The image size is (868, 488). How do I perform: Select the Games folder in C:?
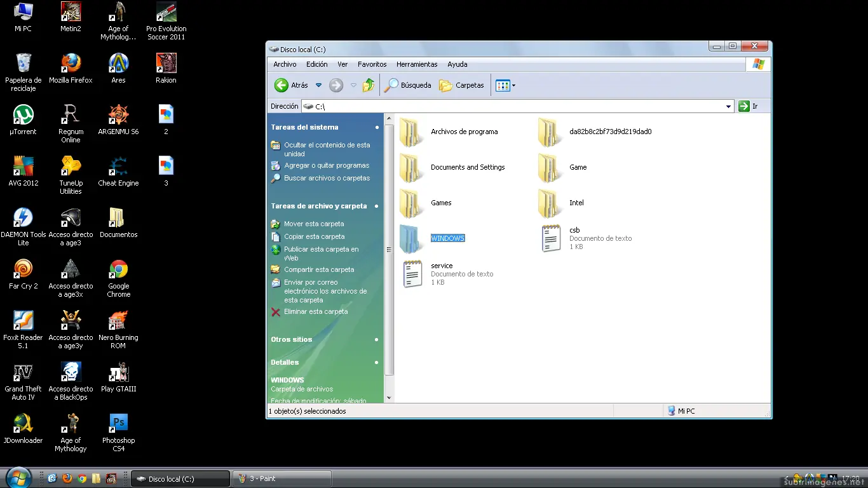pos(426,203)
